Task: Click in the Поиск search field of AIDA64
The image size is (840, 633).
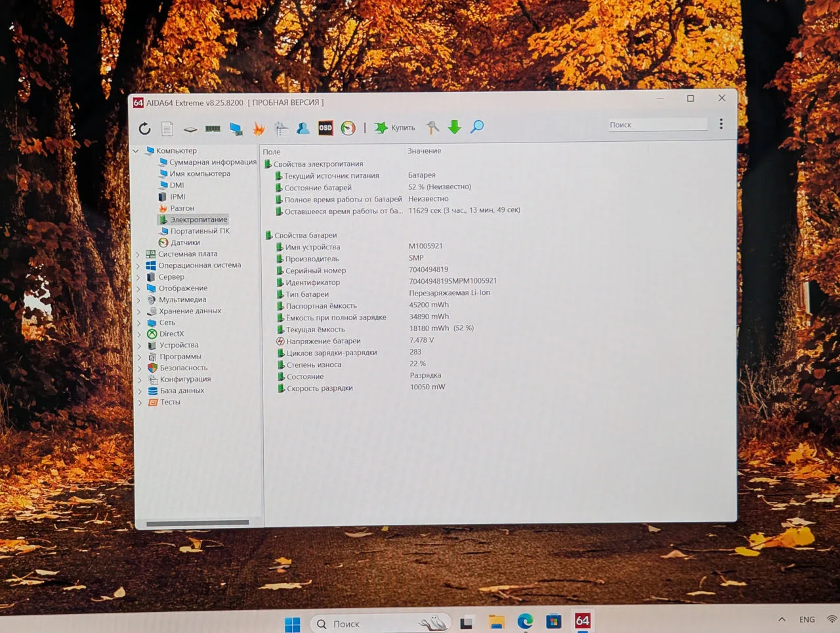Action: point(657,125)
